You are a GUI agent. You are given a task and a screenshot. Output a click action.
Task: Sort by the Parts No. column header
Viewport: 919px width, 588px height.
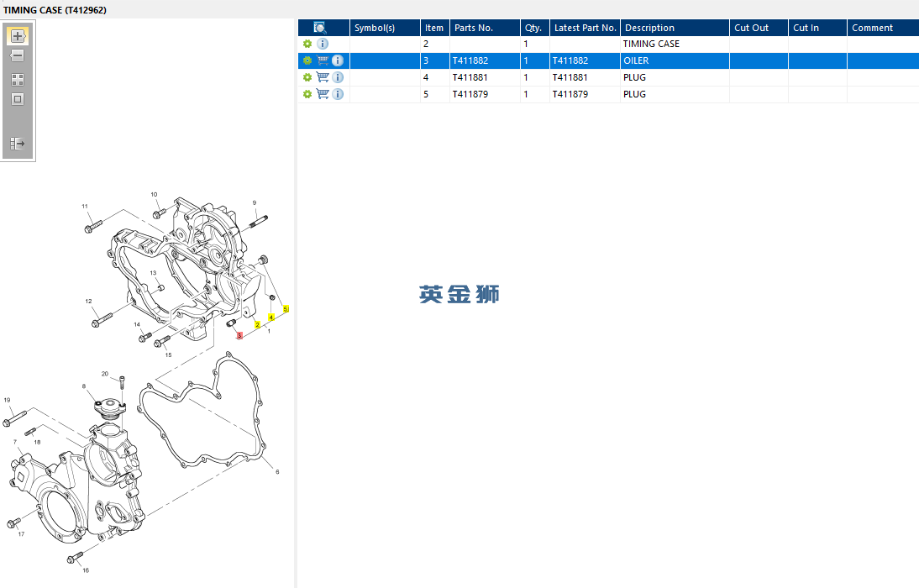(x=485, y=28)
